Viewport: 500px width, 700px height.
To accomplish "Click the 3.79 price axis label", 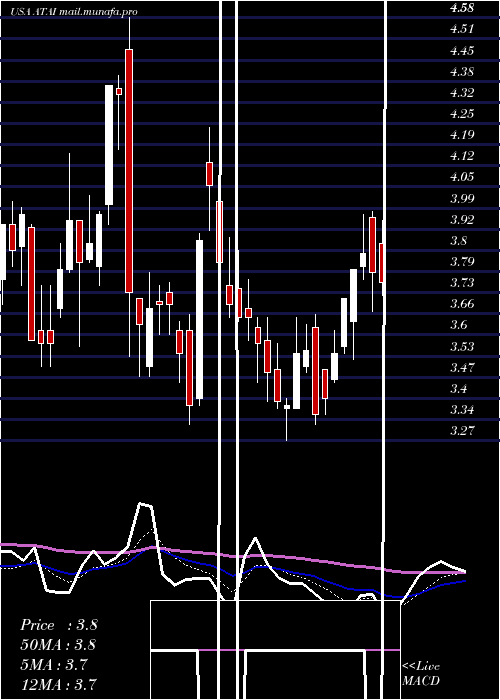I will pyautogui.click(x=462, y=261).
